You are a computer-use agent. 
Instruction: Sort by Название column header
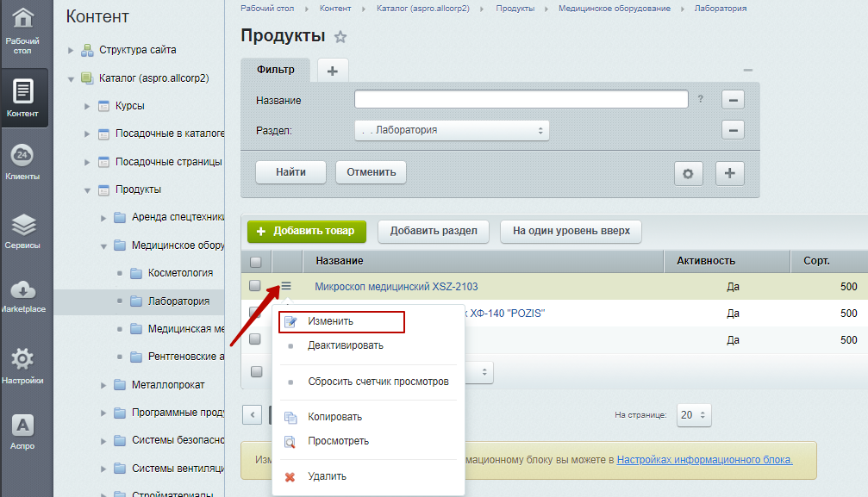click(x=483, y=261)
